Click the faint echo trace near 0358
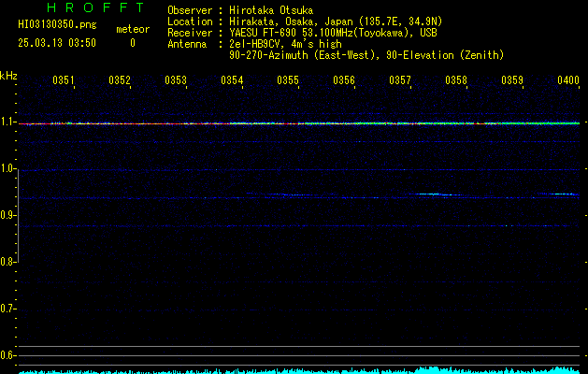The width and height of the screenshot is (588, 374). tap(438, 194)
